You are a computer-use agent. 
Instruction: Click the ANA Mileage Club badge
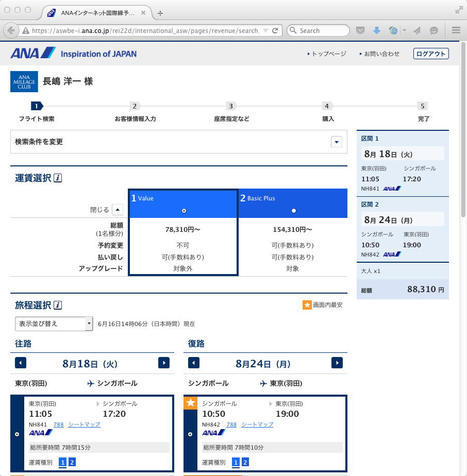pos(24,82)
